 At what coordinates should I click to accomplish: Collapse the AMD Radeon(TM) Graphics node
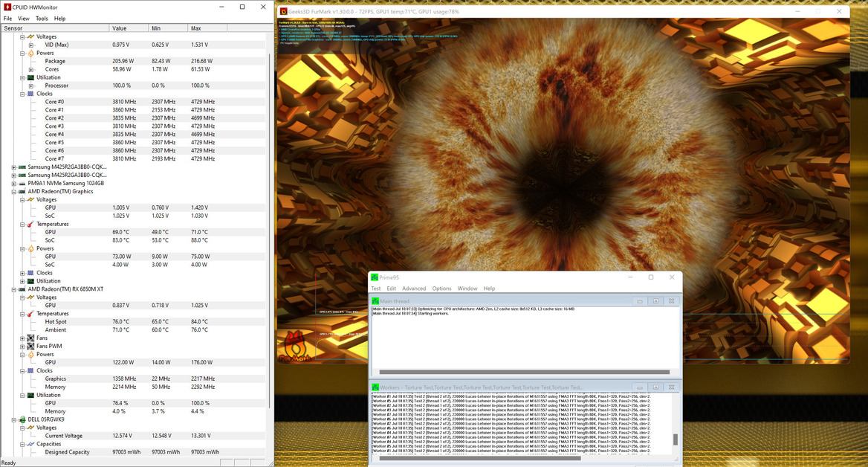coord(14,192)
